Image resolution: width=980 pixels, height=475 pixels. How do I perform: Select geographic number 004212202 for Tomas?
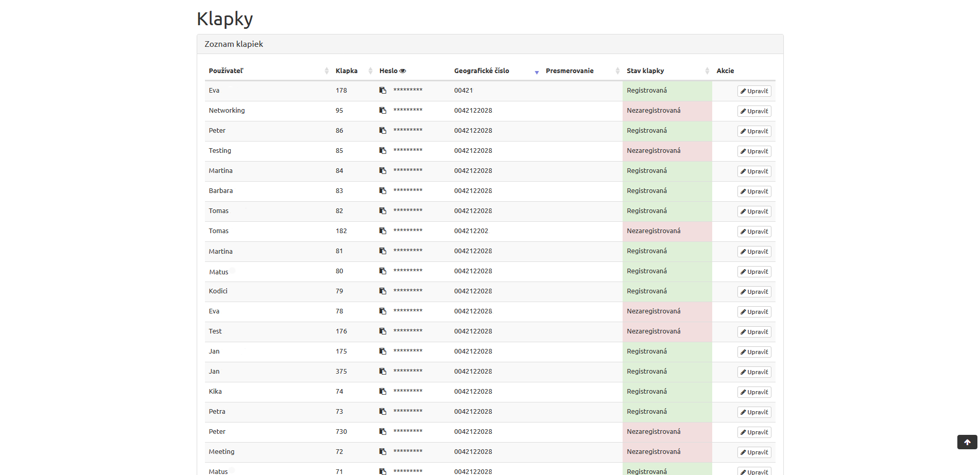point(471,231)
